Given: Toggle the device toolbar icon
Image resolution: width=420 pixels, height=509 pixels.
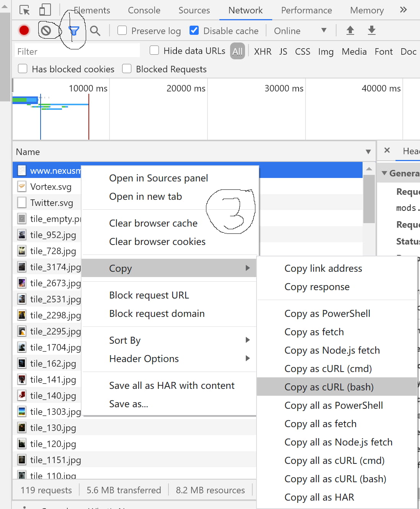Looking at the screenshot, I should [45, 10].
